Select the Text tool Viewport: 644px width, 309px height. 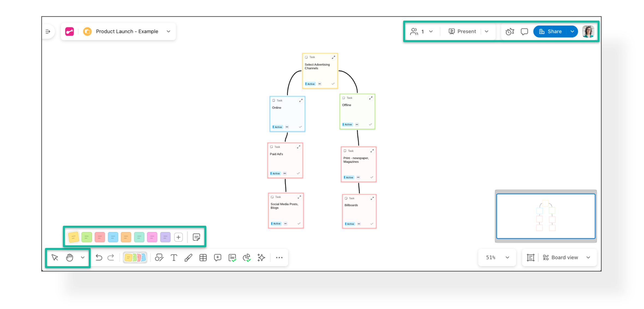(174, 258)
